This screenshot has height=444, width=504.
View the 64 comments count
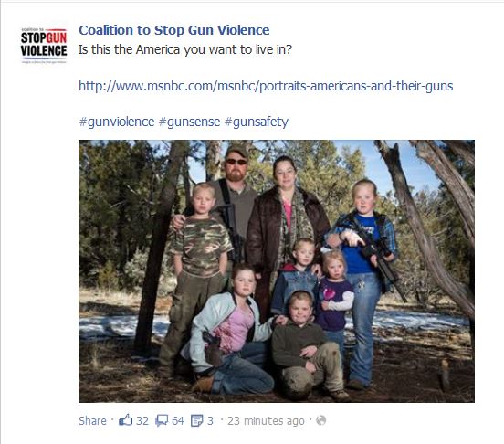coord(178,420)
